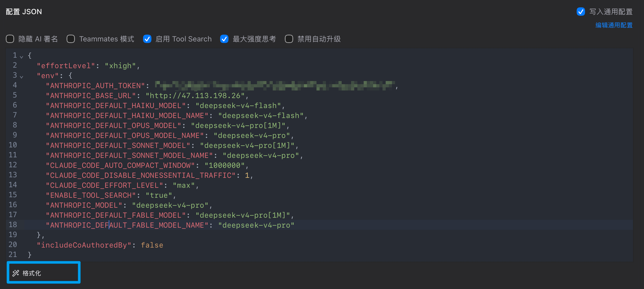This screenshot has width=644, height=289.
Task: Enable the 禁用自动升级 checkbox
Action: point(289,39)
